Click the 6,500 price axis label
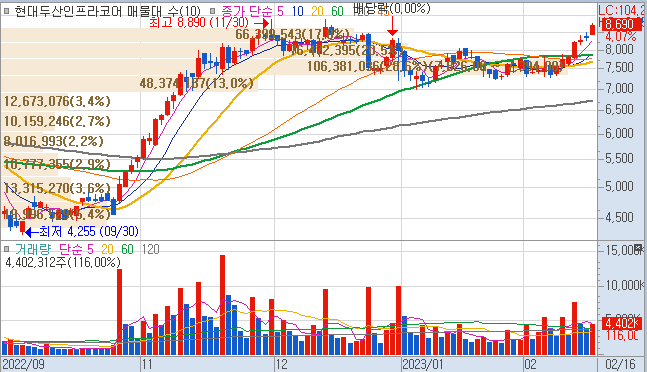 [x=619, y=109]
